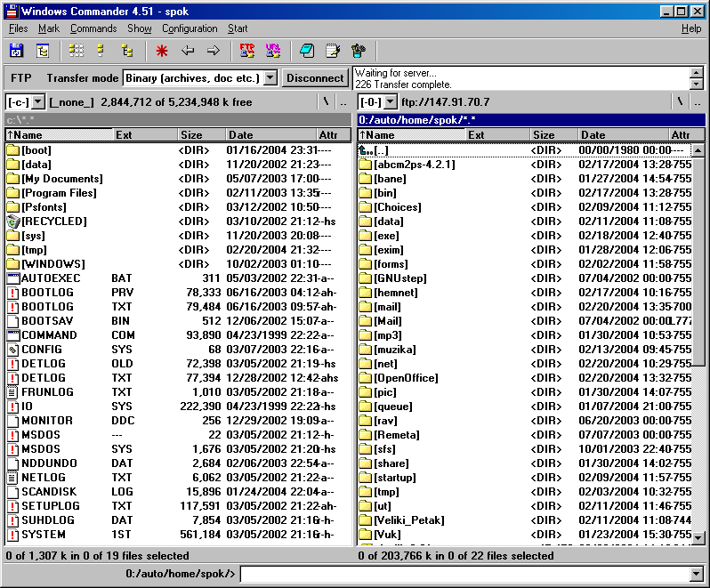The height and width of the screenshot is (588, 710).
Task: Sort left panel by Size column header
Action: coord(201,135)
